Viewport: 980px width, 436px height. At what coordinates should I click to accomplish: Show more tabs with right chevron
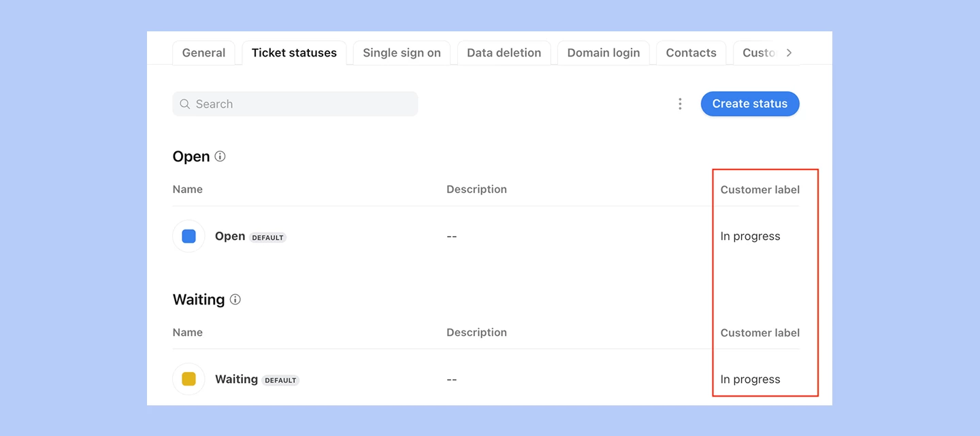[789, 53]
